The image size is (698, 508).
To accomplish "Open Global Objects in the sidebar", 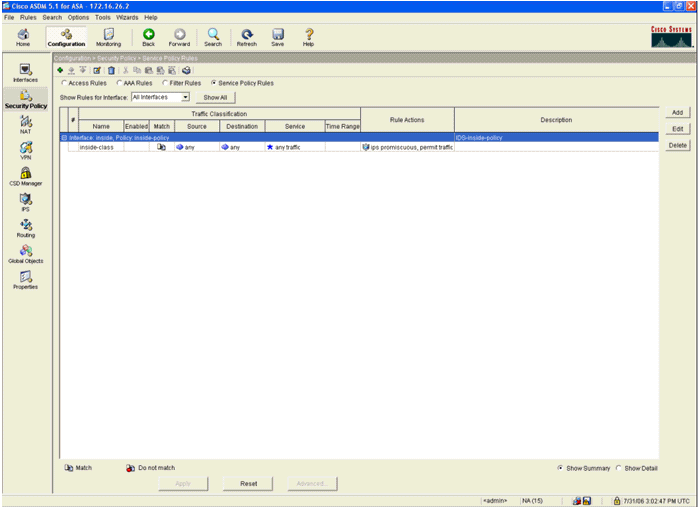I will tap(25, 254).
